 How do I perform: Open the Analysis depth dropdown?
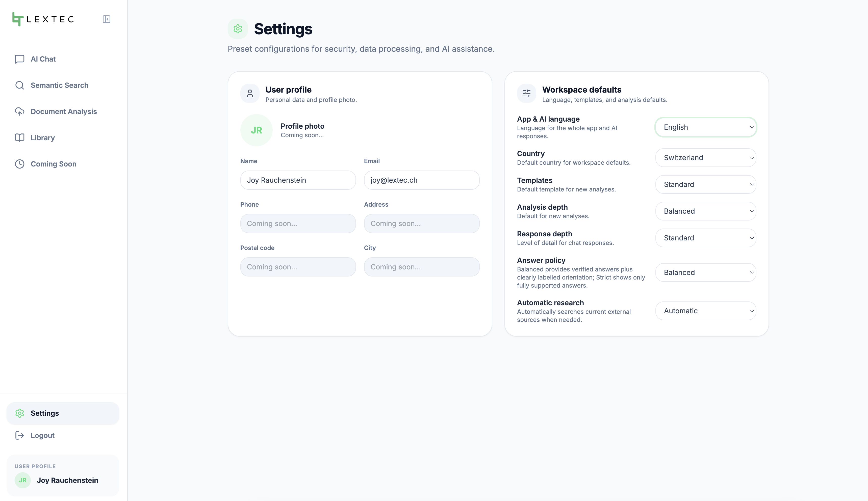705,211
